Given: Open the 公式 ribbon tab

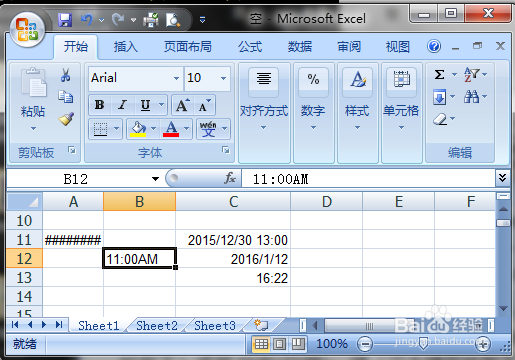Looking at the screenshot, I should point(250,46).
